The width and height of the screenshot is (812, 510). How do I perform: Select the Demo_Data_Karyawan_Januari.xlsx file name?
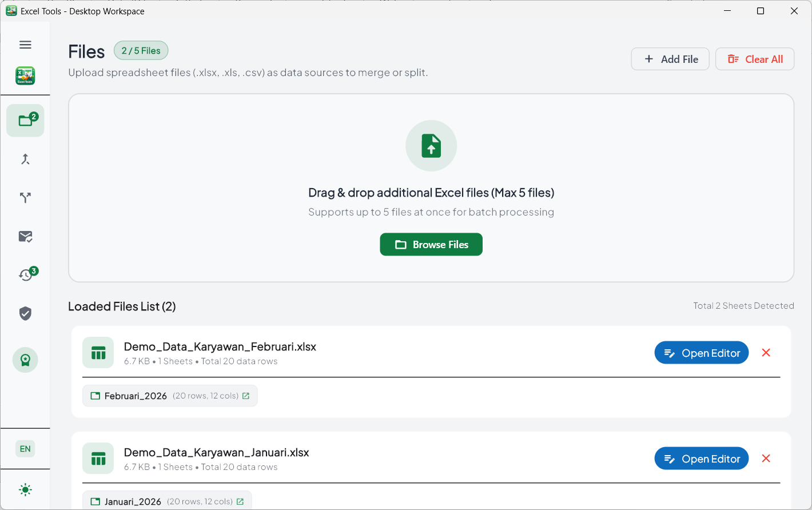click(x=217, y=452)
